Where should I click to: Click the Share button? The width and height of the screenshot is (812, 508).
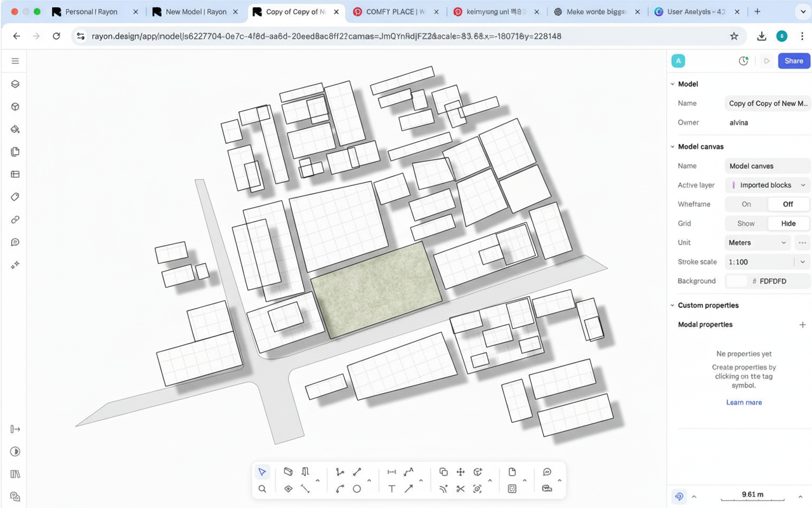tap(794, 61)
